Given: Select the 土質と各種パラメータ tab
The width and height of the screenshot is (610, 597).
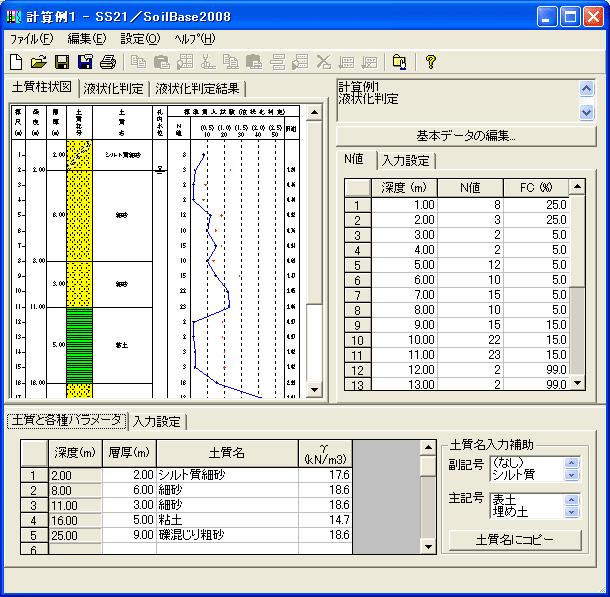Looking at the screenshot, I should click(x=67, y=420).
